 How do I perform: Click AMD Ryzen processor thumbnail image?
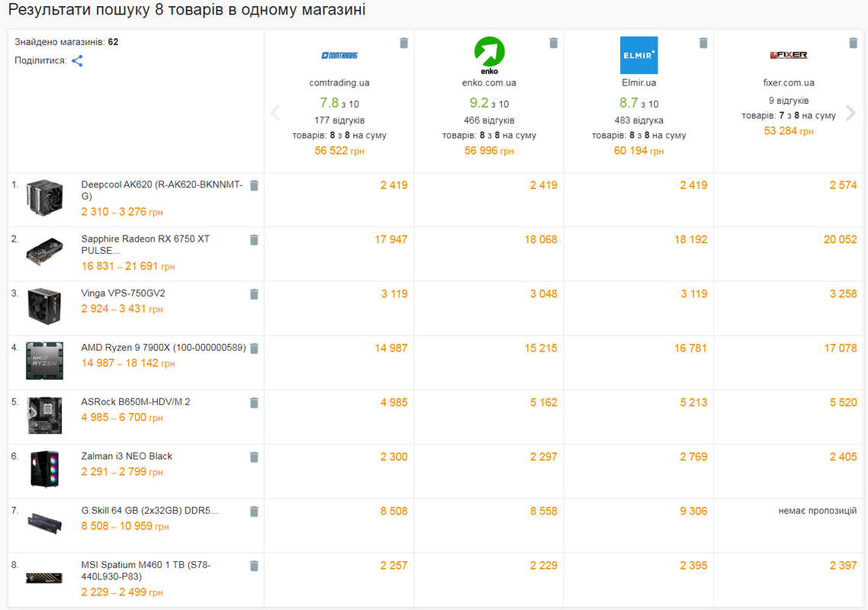(44, 361)
